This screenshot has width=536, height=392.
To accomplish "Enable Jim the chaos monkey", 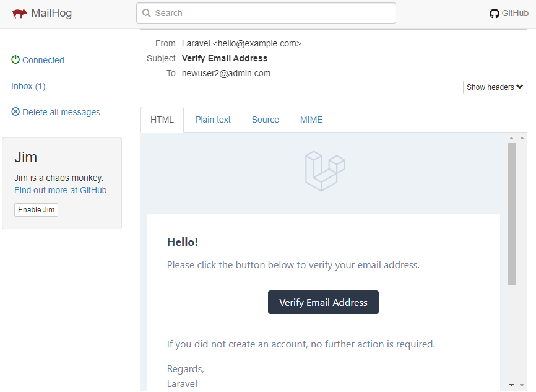I will pyautogui.click(x=36, y=209).
